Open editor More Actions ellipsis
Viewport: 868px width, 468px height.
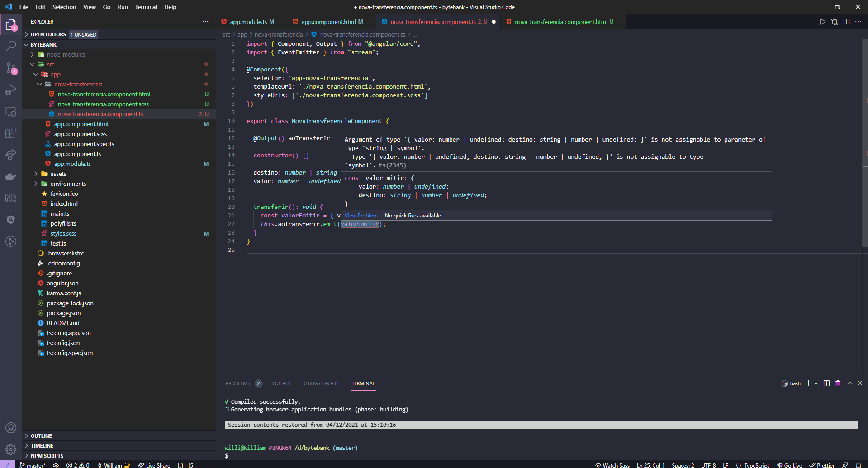pos(858,22)
